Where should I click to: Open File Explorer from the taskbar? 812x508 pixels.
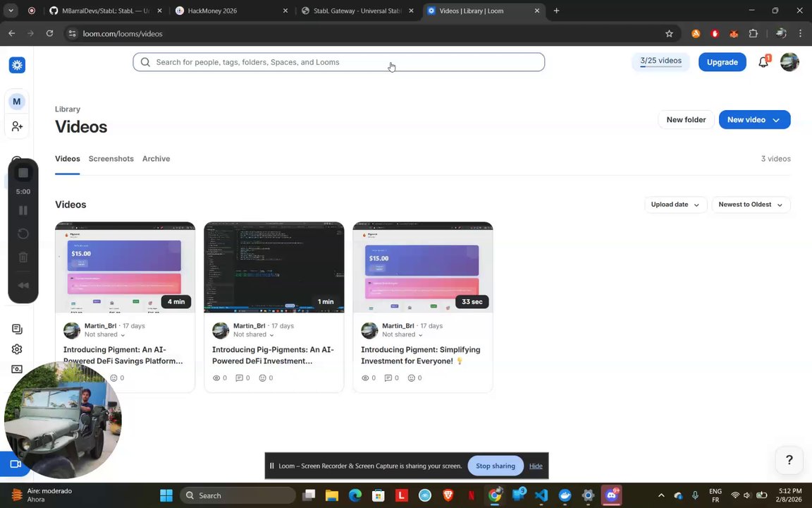(331, 495)
